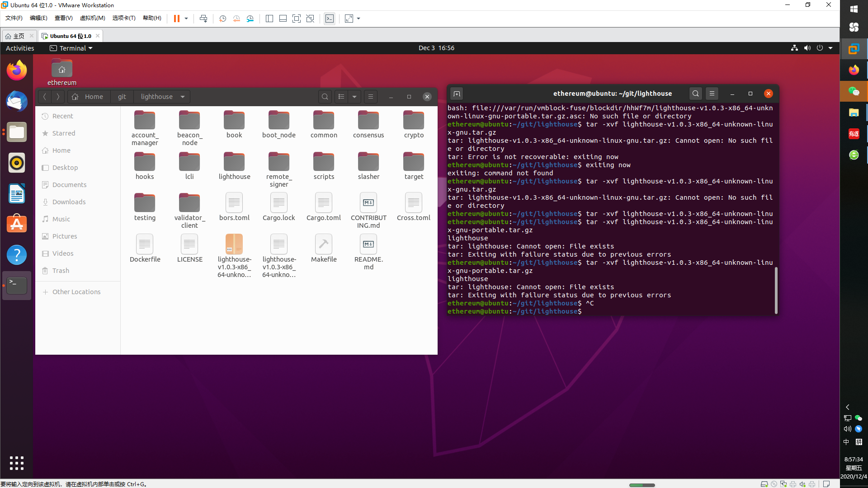
Task: Expand the lighthouse path breadcrumb dropdown
Action: (183, 97)
